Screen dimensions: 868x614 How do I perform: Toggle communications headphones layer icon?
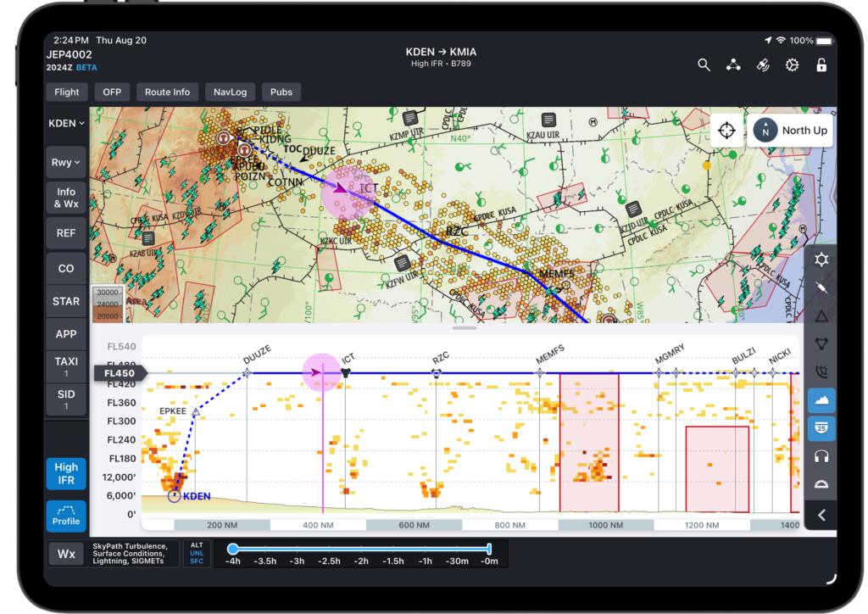click(821, 456)
